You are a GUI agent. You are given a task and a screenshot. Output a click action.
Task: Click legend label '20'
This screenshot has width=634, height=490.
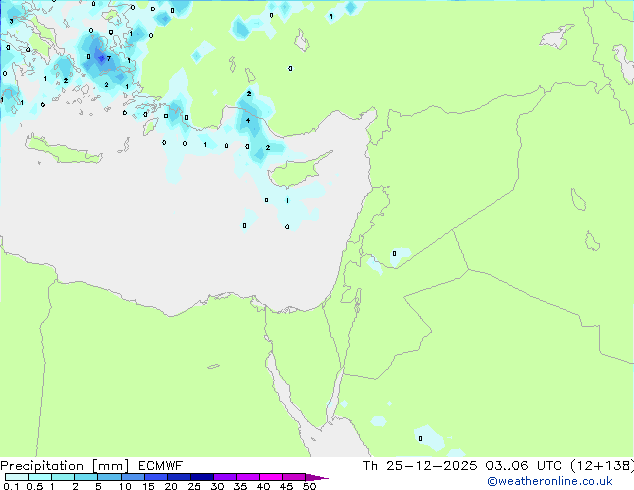[x=171, y=486]
